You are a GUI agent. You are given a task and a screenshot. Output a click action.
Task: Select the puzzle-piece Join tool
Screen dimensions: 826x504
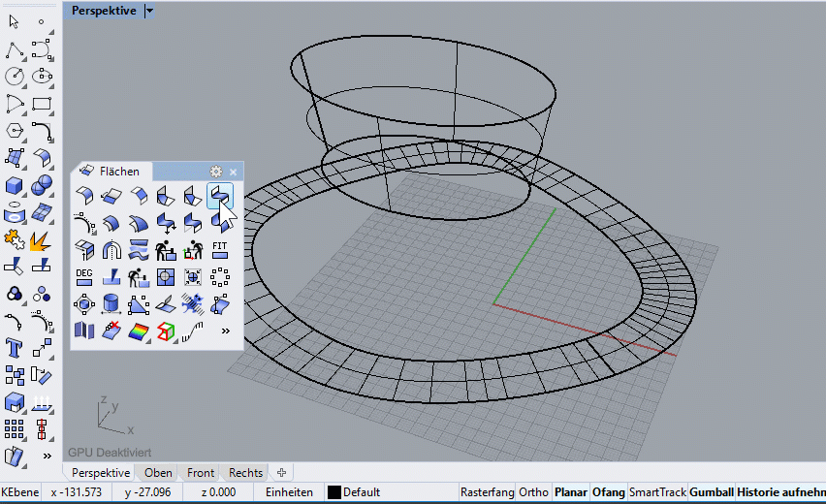[15, 240]
